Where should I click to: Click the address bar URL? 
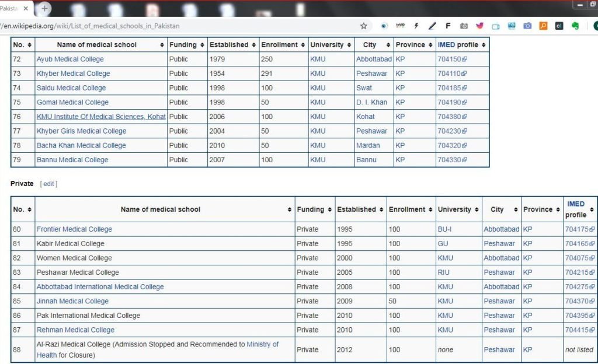pyautogui.click(x=91, y=26)
